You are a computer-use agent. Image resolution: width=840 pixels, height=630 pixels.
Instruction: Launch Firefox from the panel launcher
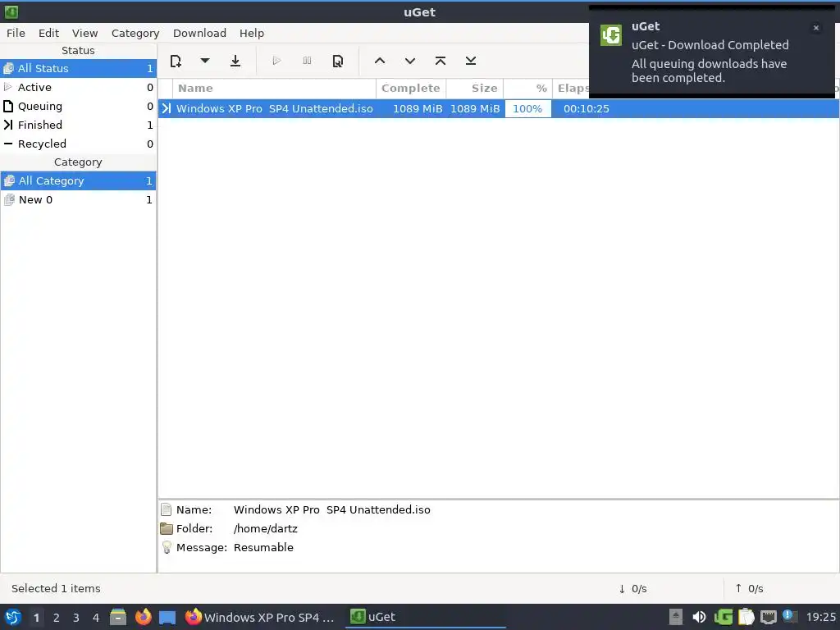143,617
